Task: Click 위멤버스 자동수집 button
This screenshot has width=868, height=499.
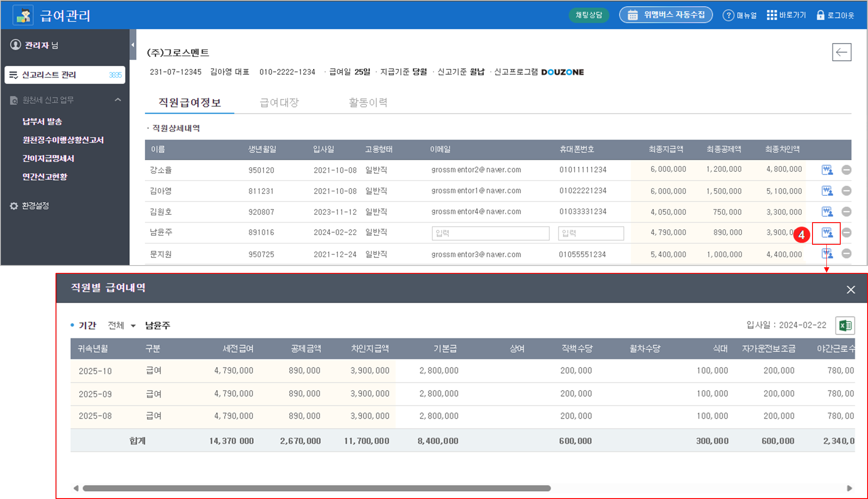Action: click(x=666, y=15)
